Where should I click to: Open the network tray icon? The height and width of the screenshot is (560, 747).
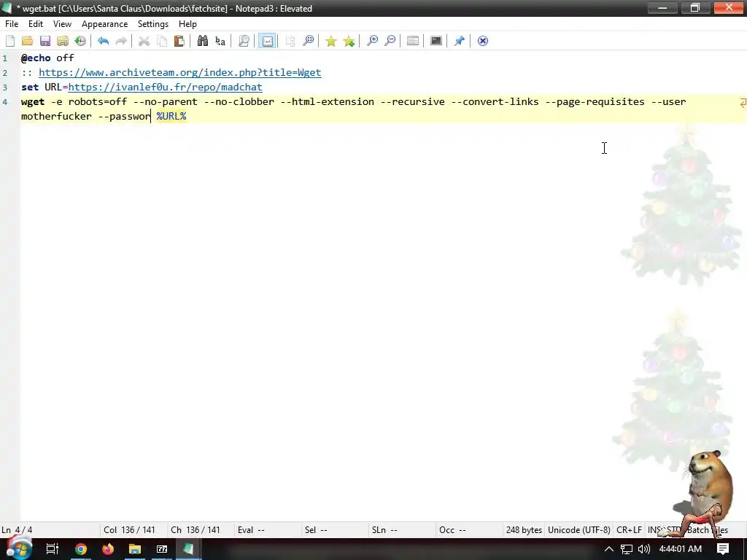point(627,549)
